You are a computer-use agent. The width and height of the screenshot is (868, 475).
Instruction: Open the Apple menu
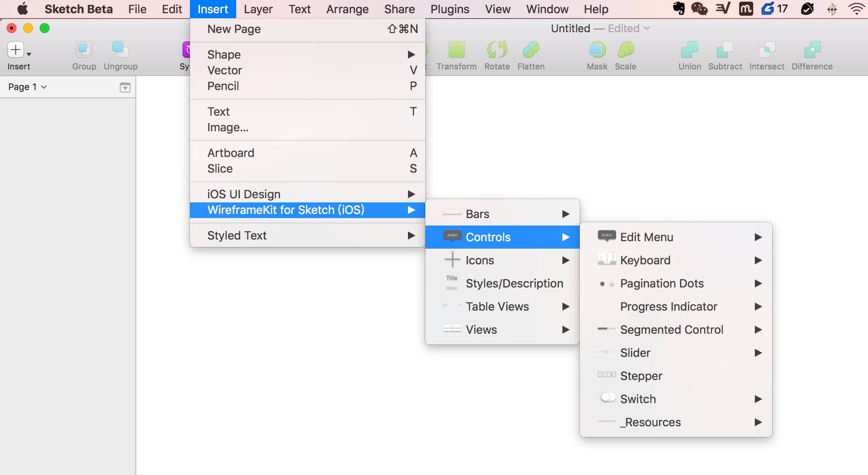coord(22,9)
